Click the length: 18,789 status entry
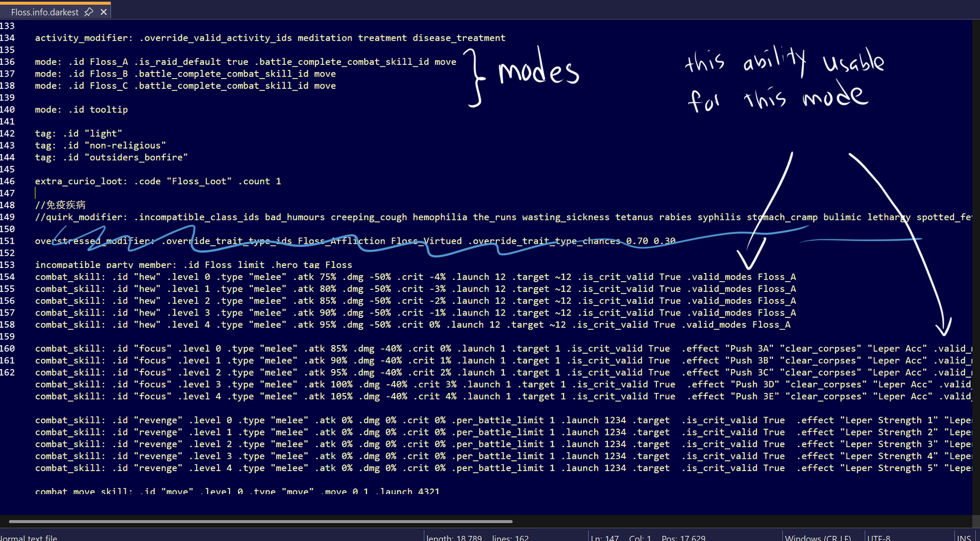This screenshot has width=980, height=541. [454, 537]
